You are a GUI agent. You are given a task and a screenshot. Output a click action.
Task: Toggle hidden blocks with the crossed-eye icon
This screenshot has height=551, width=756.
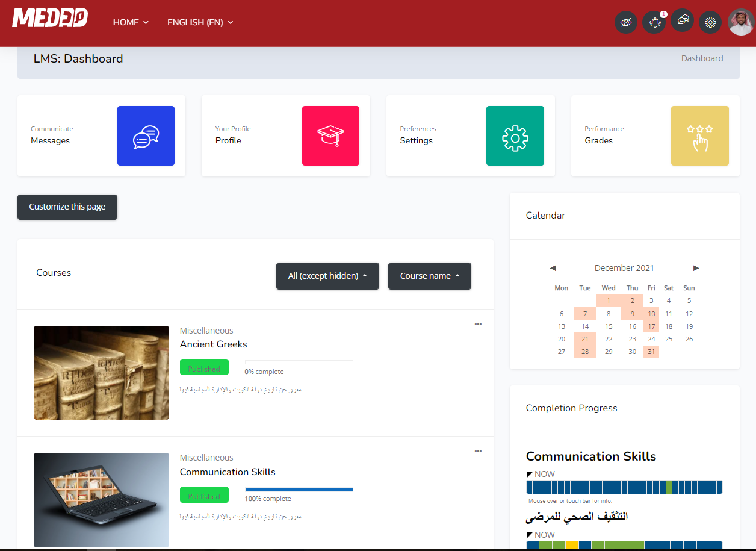[626, 22]
